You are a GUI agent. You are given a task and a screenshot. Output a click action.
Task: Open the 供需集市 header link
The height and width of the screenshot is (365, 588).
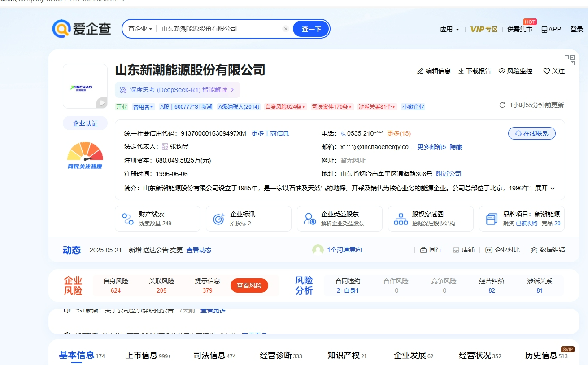click(519, 29)
